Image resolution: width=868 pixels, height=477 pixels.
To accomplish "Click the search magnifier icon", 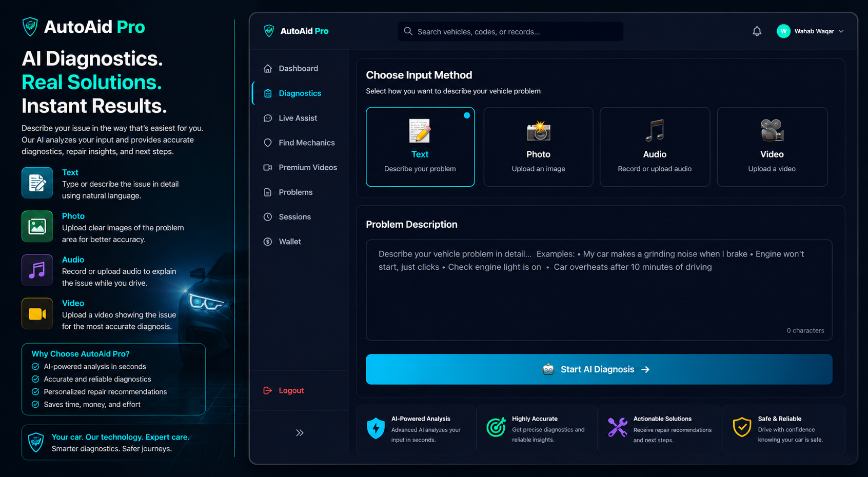I will pos(408,31).
